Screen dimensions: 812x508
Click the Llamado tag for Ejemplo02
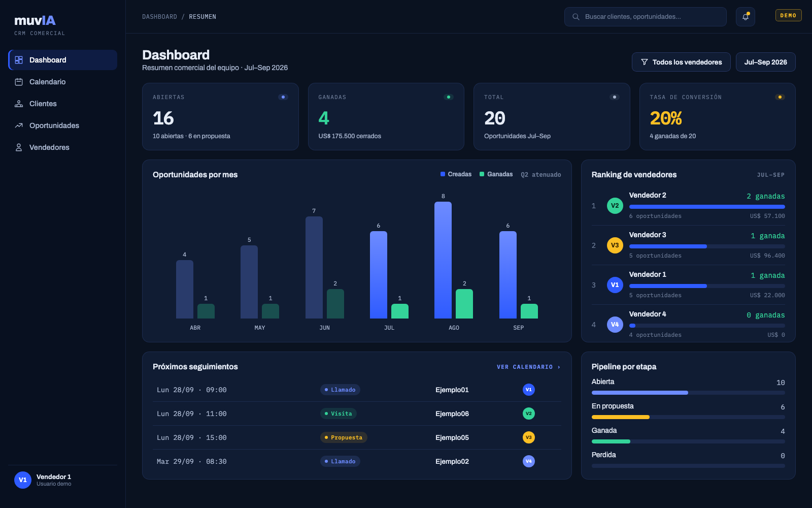point(340,461)
